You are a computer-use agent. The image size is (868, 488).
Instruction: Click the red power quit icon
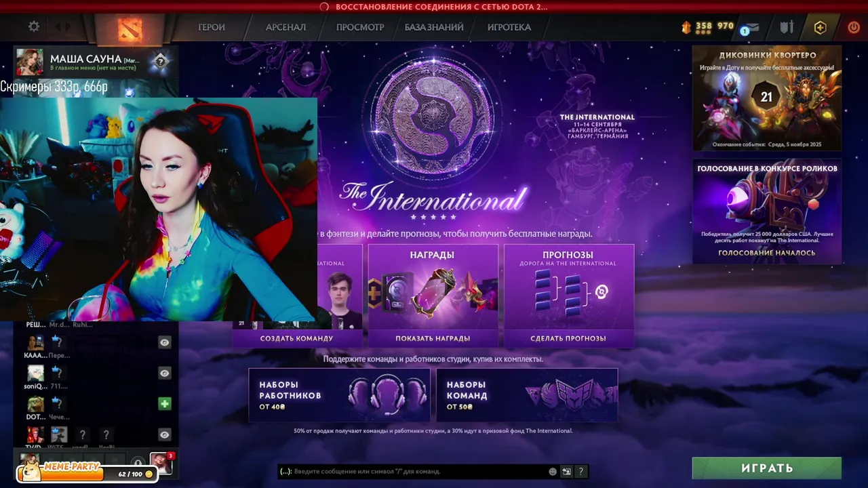click(853, 28)
